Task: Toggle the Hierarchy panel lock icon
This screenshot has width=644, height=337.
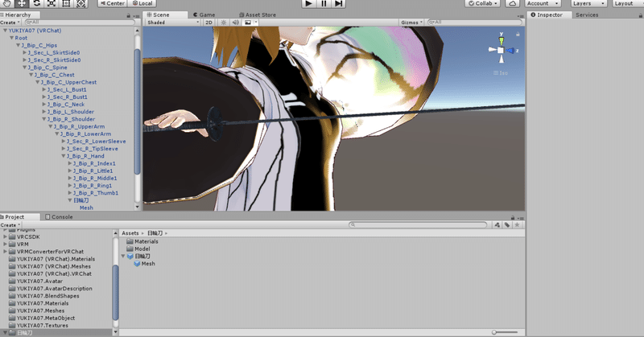Action: pos(129,15)
